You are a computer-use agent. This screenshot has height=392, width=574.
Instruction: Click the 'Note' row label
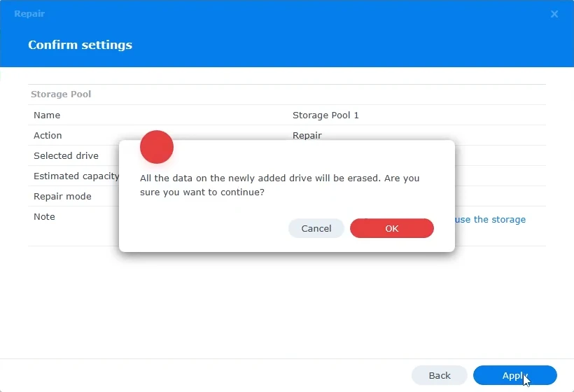pyautogui.click(x=44, y=217)
